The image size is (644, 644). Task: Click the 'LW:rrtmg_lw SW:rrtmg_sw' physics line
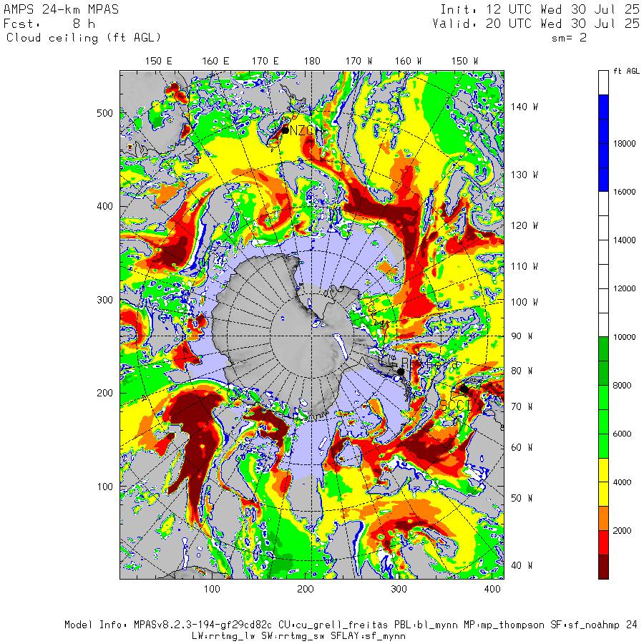298,636
